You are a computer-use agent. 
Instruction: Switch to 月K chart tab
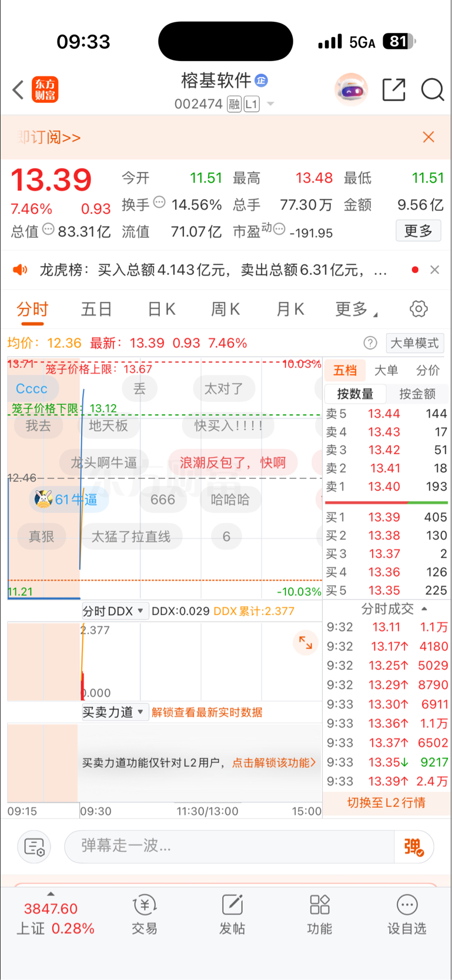[290, 309]
